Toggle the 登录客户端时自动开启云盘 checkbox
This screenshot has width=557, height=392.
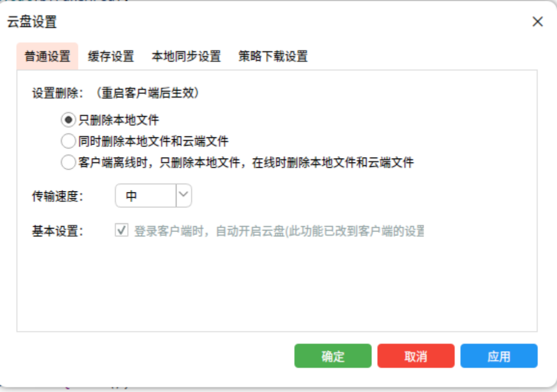tap(121, 230)
